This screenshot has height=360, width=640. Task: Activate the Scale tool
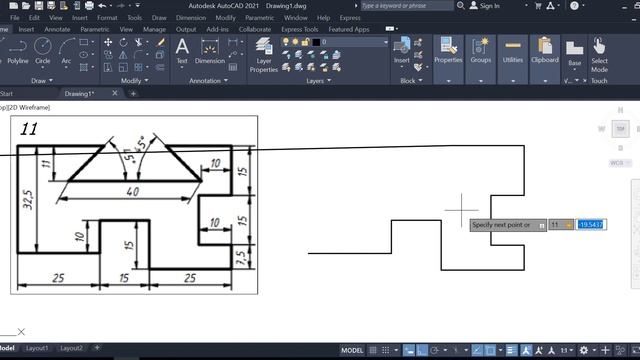(x=123, y=67)
